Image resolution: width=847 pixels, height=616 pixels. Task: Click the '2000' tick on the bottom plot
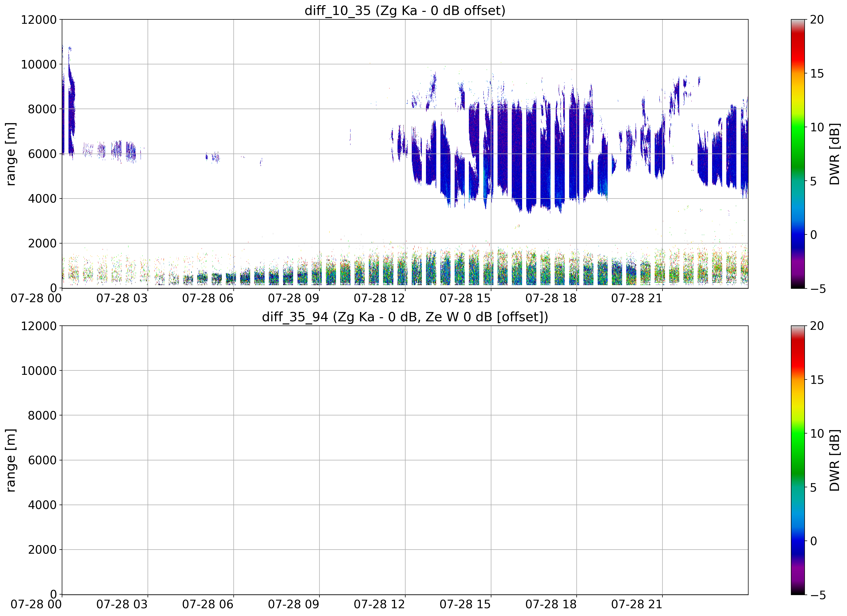pos(42,550)
